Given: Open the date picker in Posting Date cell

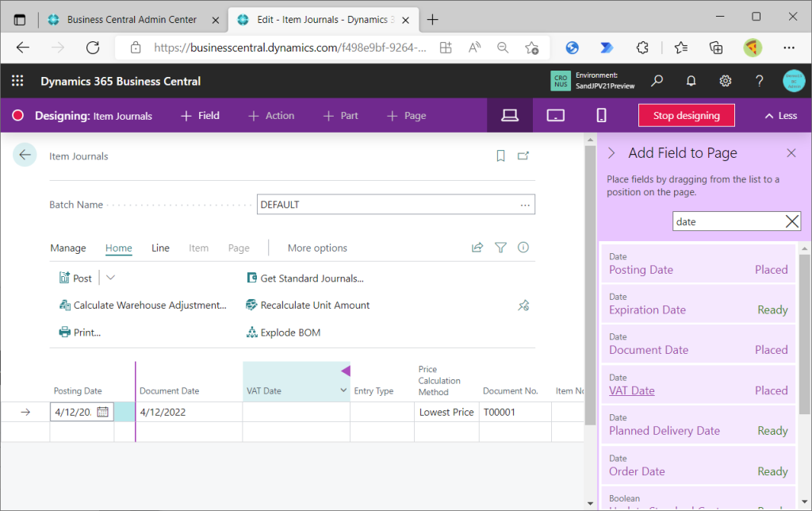Looking at the screenshot, I should (102, 412).
